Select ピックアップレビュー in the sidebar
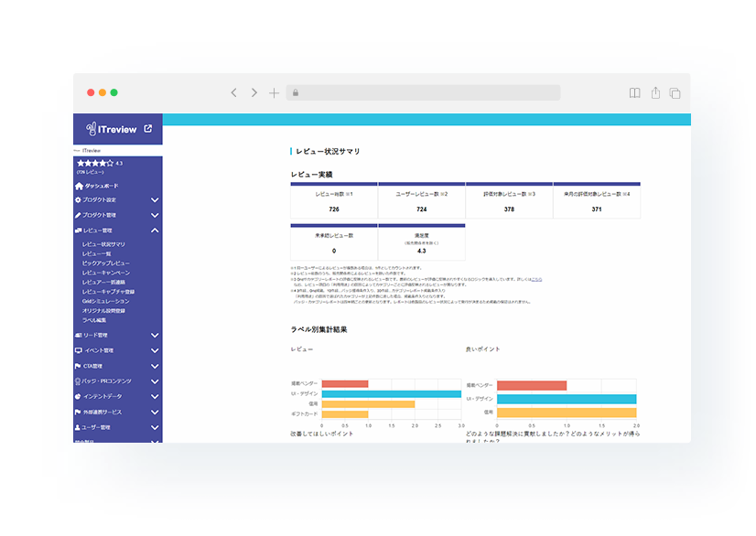Screen dimensions: 756x536 (106, 263)
